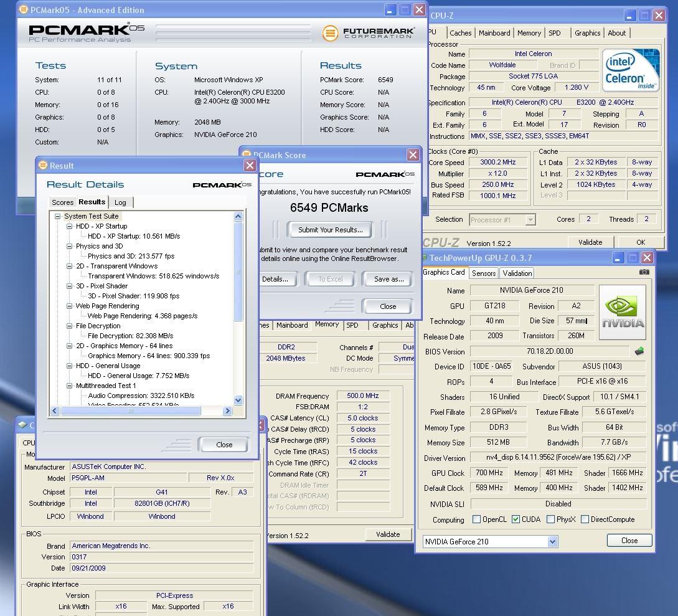This screenshot has width=678, height=616.
Task: Click Details button in PCMark Score
Action: (x=276, y=279)
